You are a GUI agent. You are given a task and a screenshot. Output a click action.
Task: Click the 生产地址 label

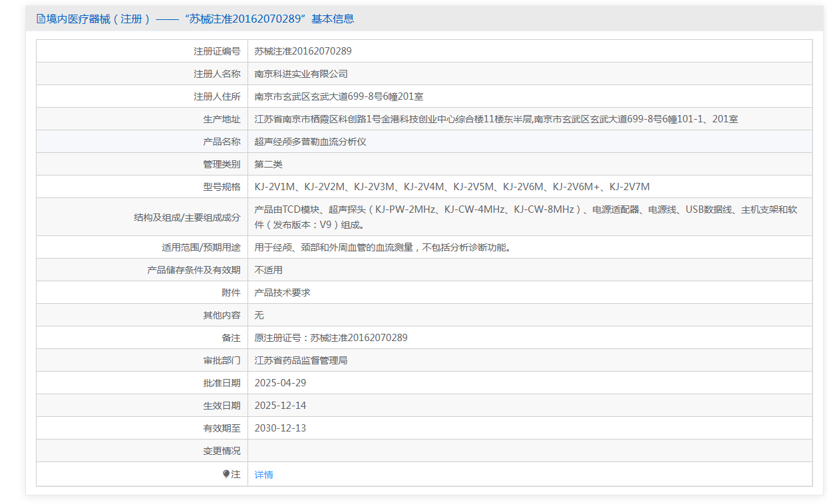222,119
